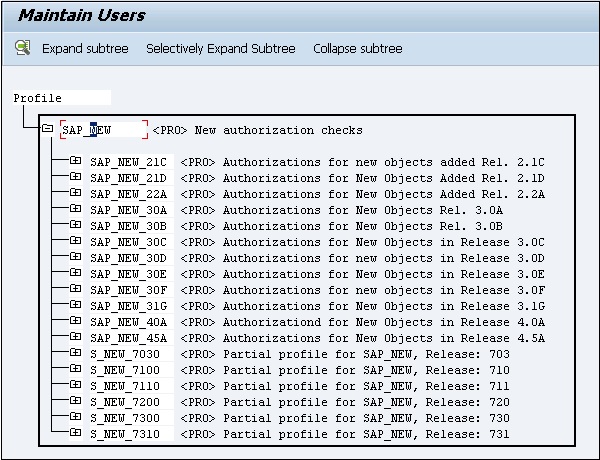Select the S_NEW_7200 partial profile entry

124,402
